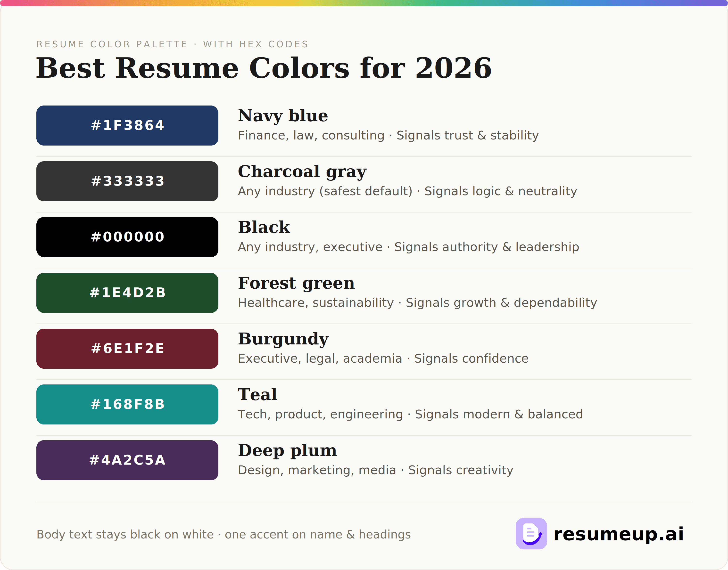
Task: Click the 'Navy blue' heading
Action: tap(283, 116)
